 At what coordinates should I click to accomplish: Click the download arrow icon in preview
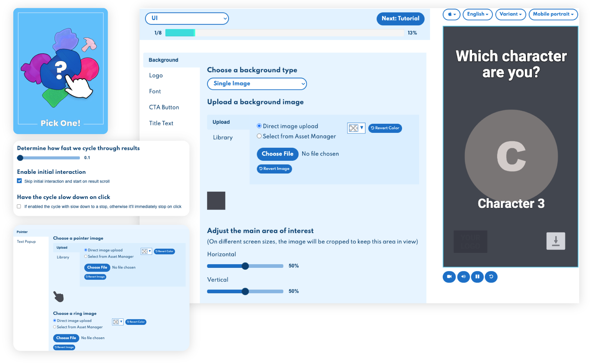point(556,241)
